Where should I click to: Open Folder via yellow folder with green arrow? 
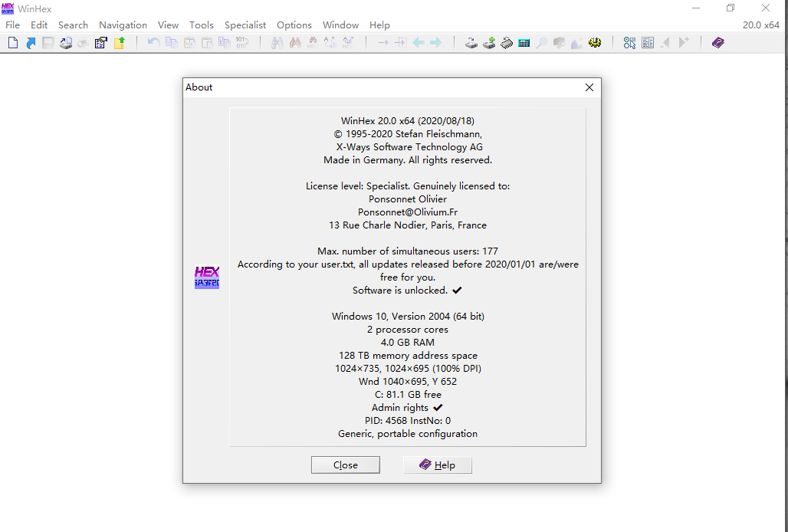coord(119,43)
